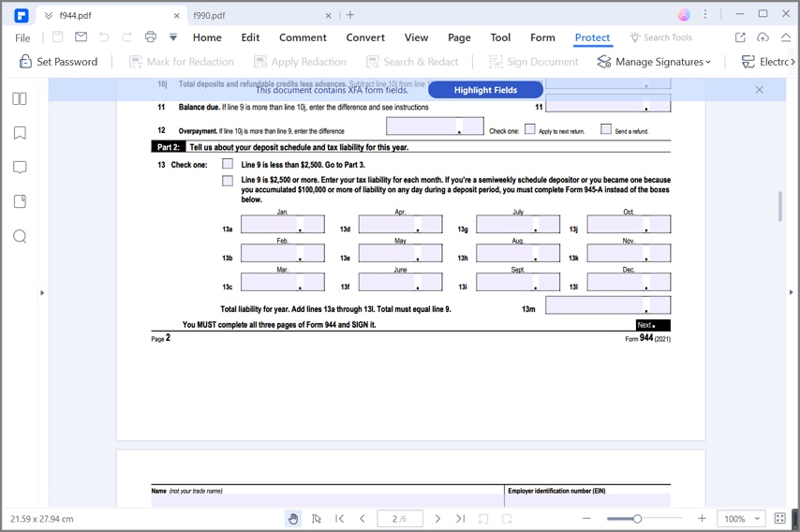This screenshot has width=800, height=532.
Task: Click the redo arrow icon
Action: coord(126,37)
